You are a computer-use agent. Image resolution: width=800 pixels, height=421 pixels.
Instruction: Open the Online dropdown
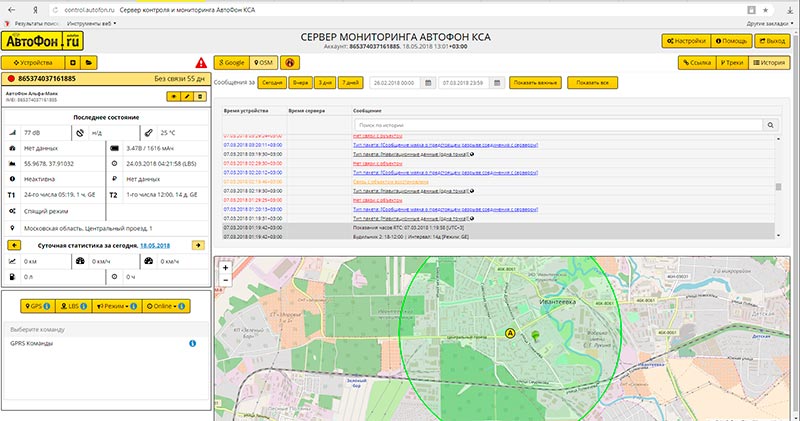tap(166, 306)
